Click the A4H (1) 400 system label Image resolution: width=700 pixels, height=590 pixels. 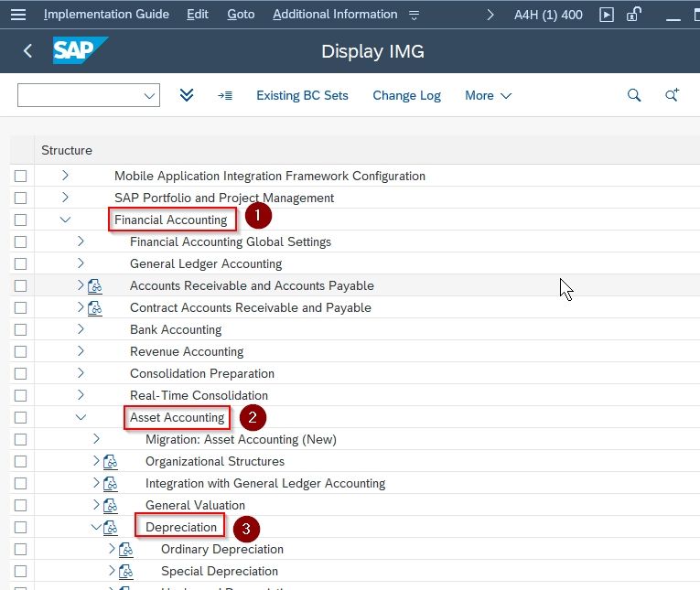tap(548, 15)
